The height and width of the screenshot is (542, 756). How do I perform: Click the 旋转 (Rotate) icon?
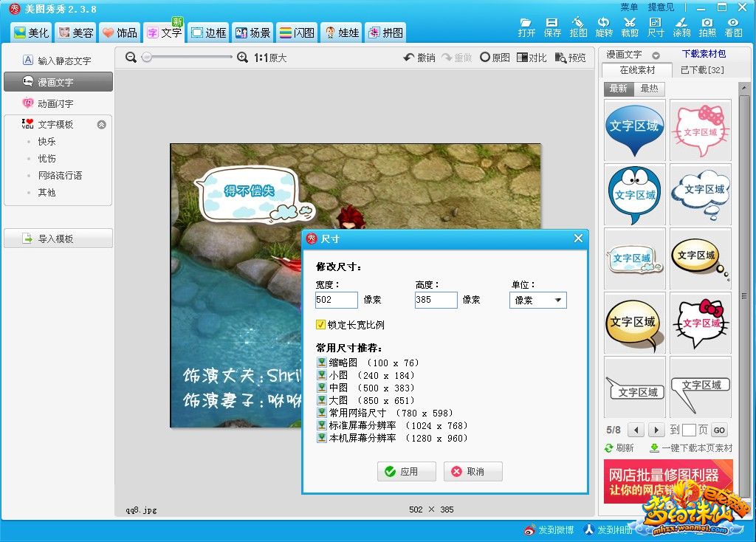pos(604,23)
